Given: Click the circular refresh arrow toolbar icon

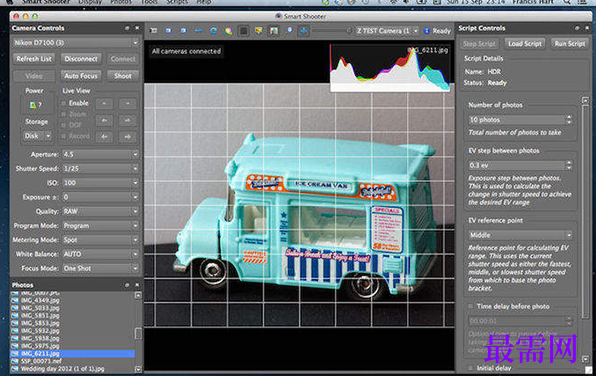Looking at the screenshot, I should pyautogui.click(x=214, y=31).
